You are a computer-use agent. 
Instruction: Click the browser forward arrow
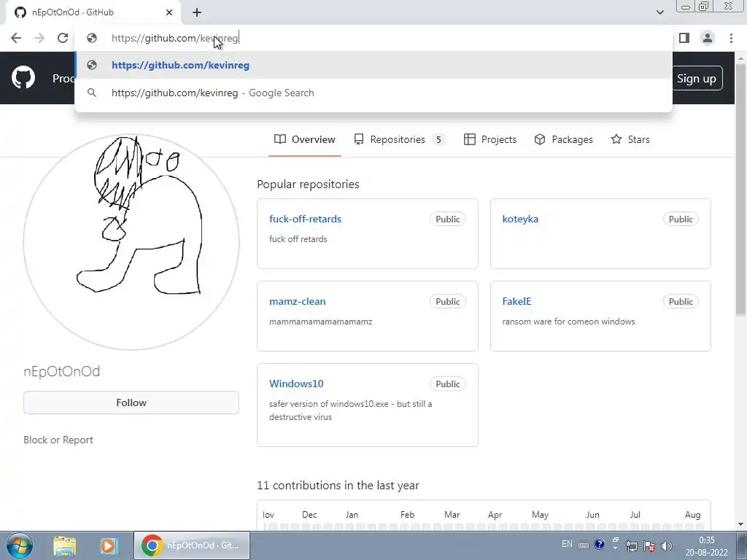click(39, 38)
